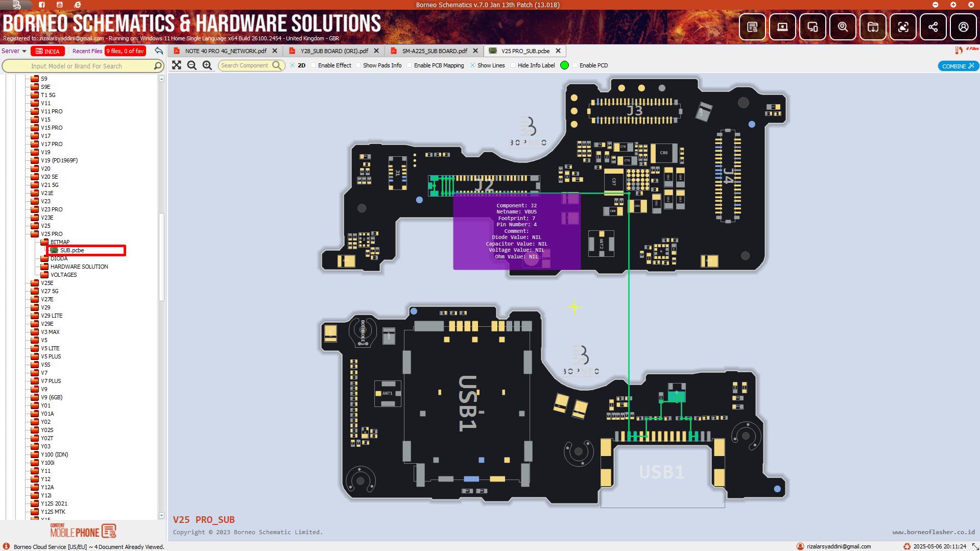Open the Server dropdown arrow
This screenshot has width=980, height=551.
(24, 51)
